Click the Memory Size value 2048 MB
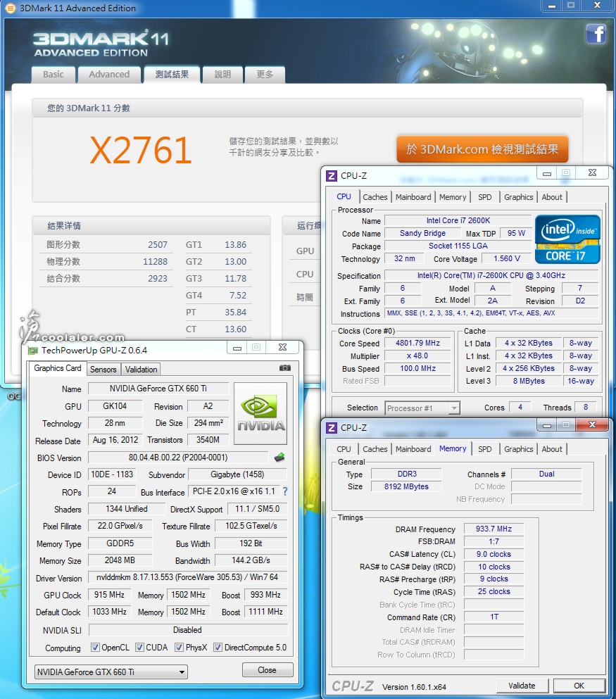 click(120, 560)
